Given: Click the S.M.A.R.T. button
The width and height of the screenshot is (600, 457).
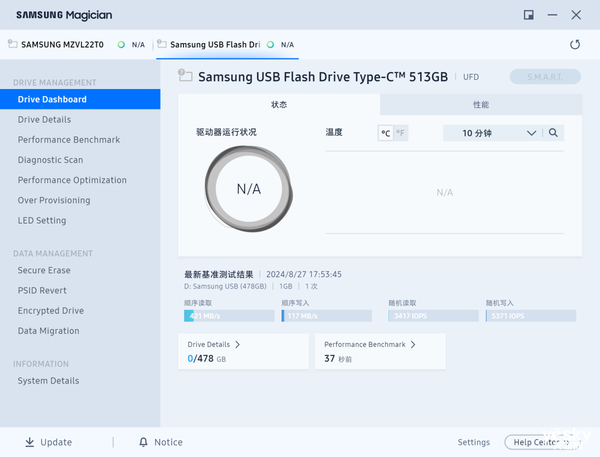Looking at the screenshot, I should (543, 77).
